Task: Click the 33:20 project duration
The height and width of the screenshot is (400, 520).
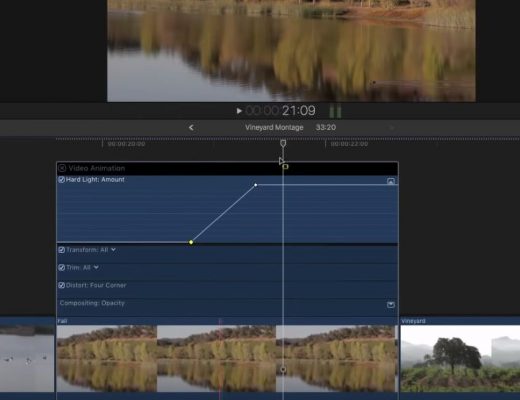Action: pos(326,127)
